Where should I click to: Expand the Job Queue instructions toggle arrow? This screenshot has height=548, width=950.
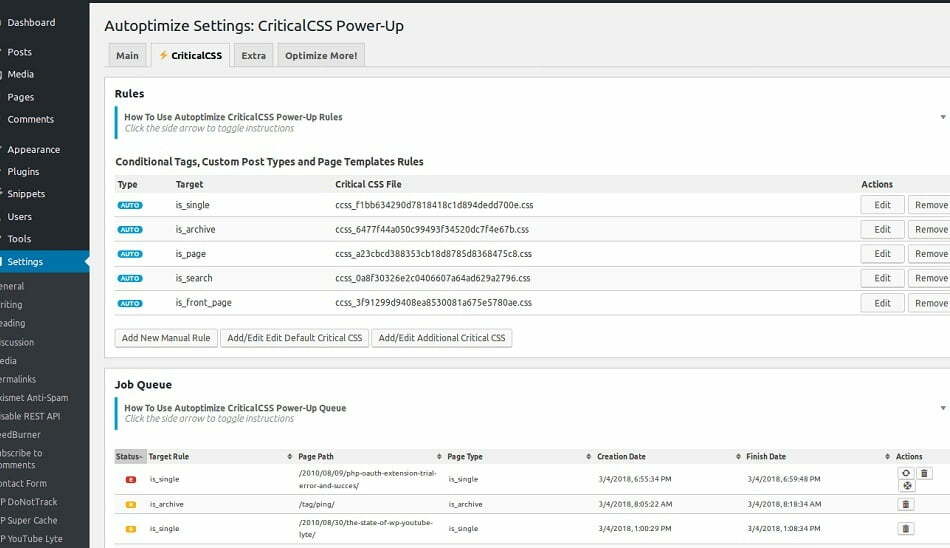[943, 408]
